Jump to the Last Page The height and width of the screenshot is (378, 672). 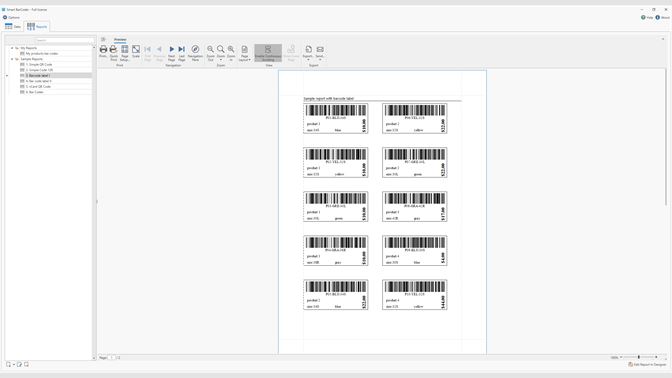(x=182, y=53)
